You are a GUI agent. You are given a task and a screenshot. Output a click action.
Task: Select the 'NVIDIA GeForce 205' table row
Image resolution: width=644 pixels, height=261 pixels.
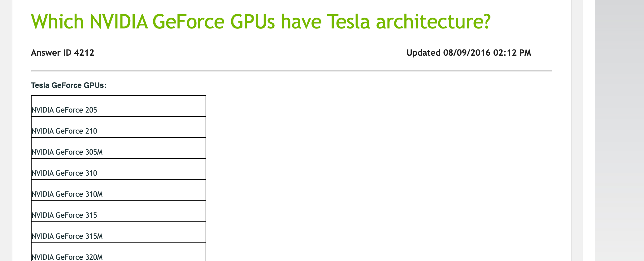tap(119, 106)
